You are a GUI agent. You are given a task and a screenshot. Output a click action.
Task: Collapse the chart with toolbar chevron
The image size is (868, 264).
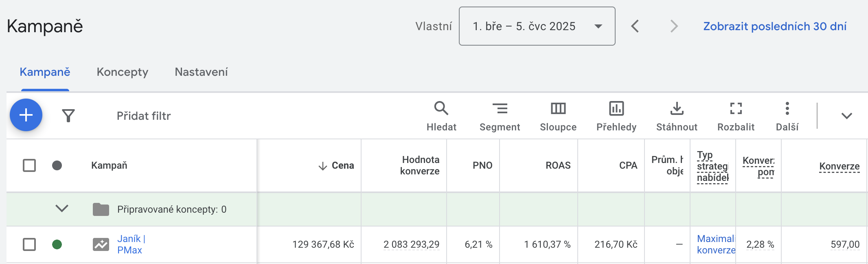point(846,116)
